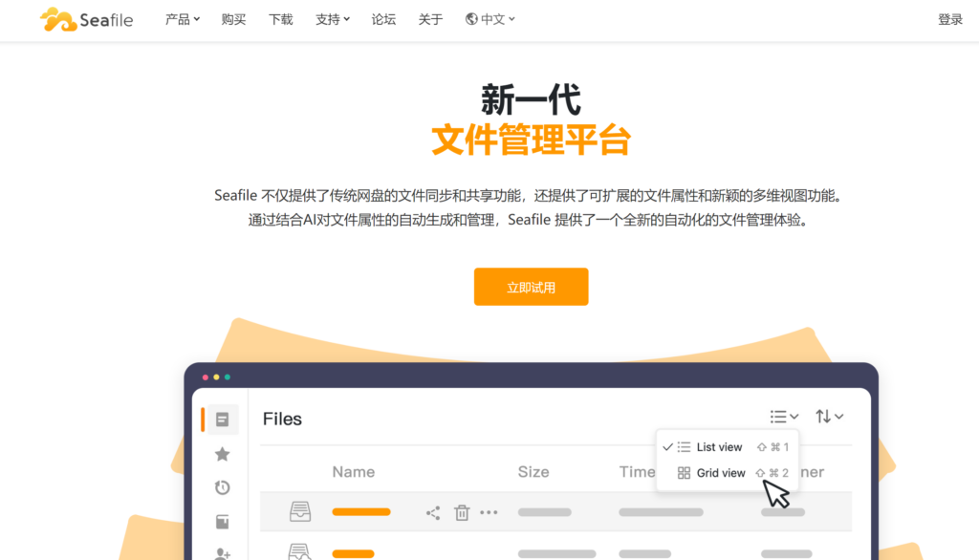Screen dimensions: 979x560
Task: Delete the first file using the trash icon
Action: pos(462,512)
